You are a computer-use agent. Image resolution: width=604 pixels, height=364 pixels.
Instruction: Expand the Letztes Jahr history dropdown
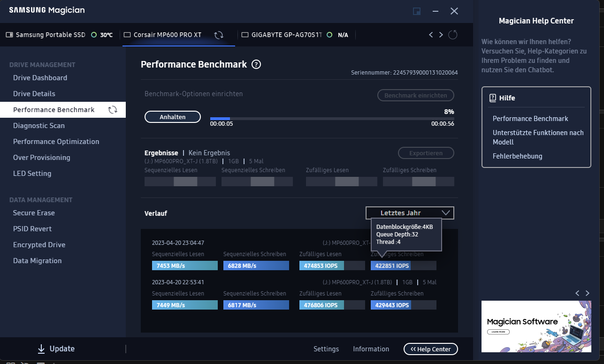[410, 213]
